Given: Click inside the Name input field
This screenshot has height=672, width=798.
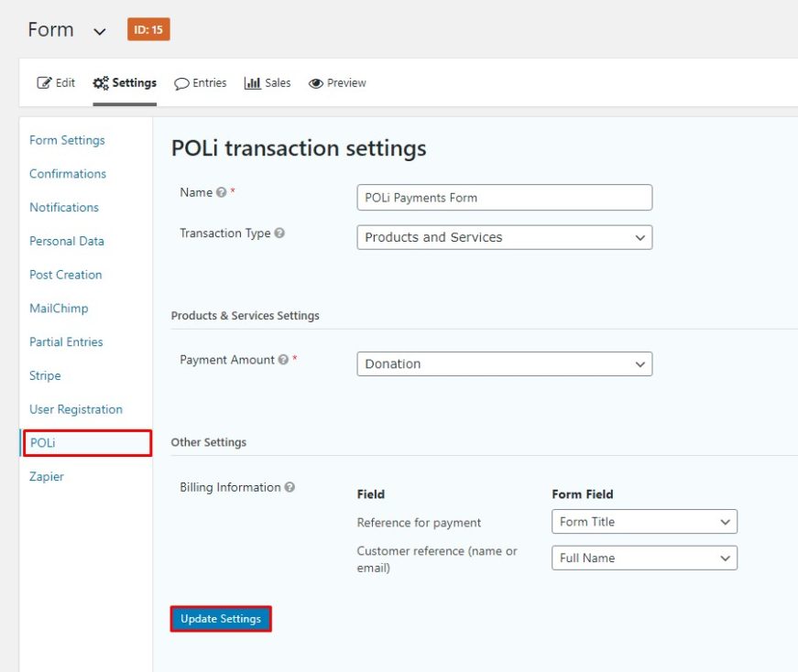Looking at the screenshot, I should 504,197.
